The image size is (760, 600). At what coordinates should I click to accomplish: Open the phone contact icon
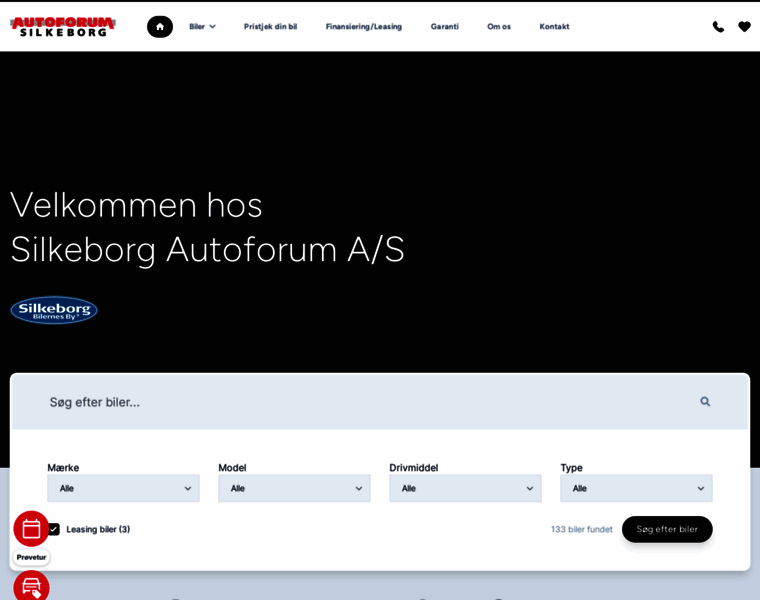click(718, 27)
